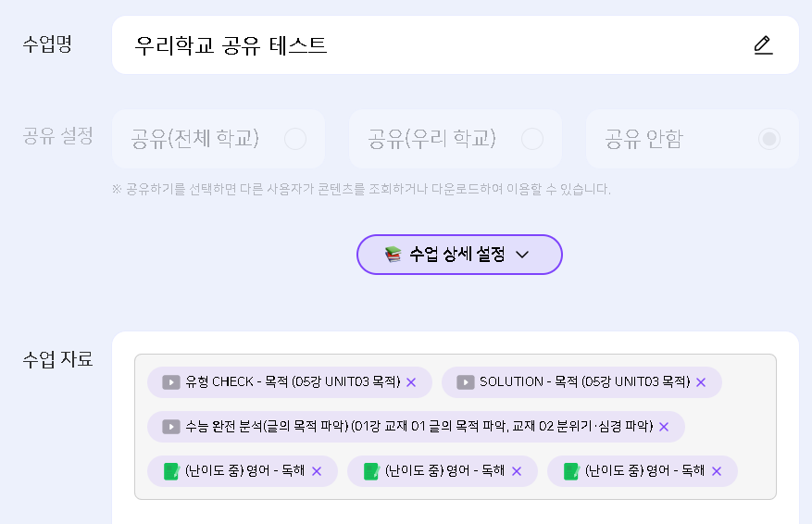Click the video icon on SOLUTION chip
Screen dimensions: 812x524
pyautogui.click(x=466, y=382)
